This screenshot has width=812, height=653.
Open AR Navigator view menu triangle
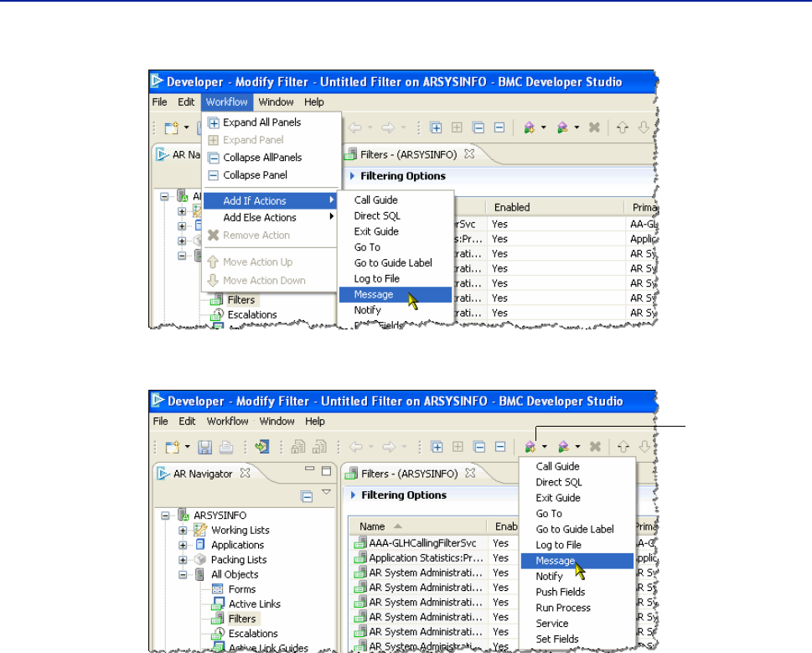click(326, 492)
